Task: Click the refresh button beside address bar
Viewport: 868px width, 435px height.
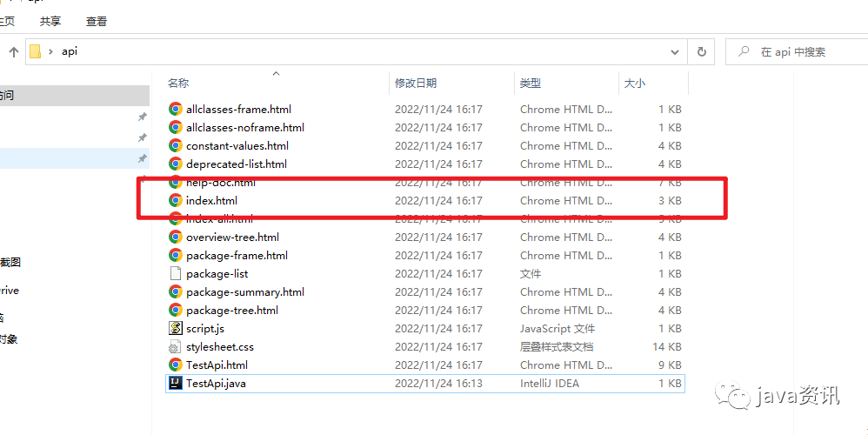Action: (701, 52)
